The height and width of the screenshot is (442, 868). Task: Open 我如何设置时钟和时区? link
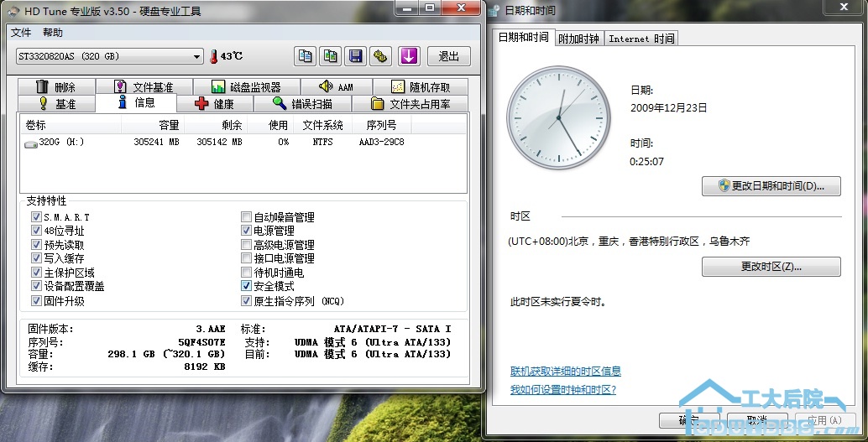pos(563,389)
